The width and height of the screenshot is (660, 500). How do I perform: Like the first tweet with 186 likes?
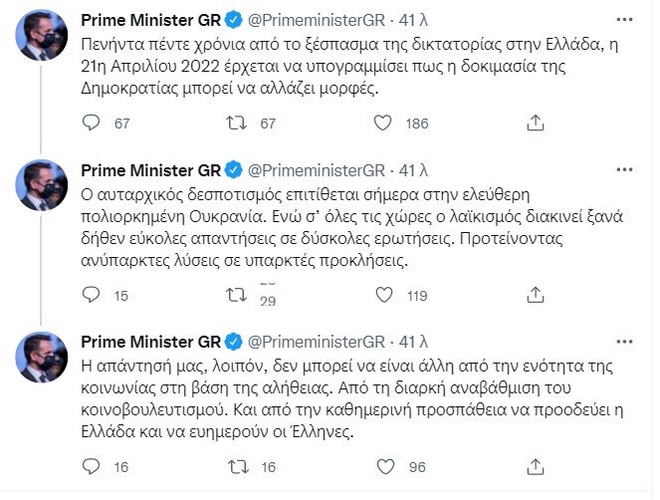click(x=383, y=123)
